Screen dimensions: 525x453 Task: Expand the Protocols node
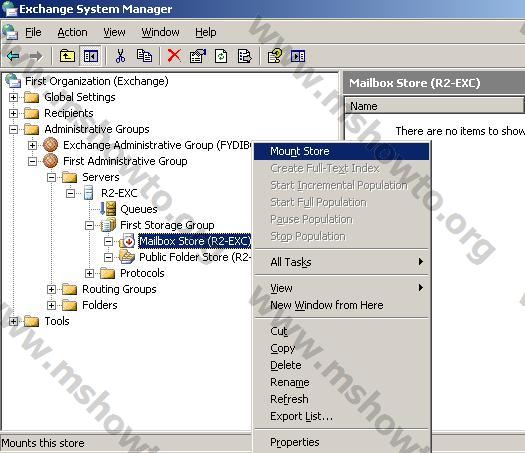[89, 273]
